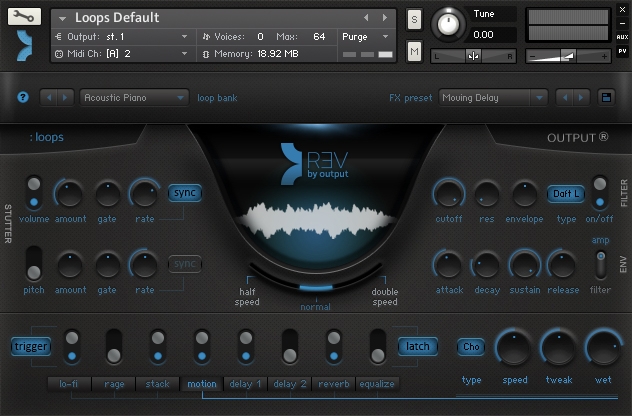Click the trigger button
Image resolution: width=632 pixels, height=416 pixels.
point(31,346)
